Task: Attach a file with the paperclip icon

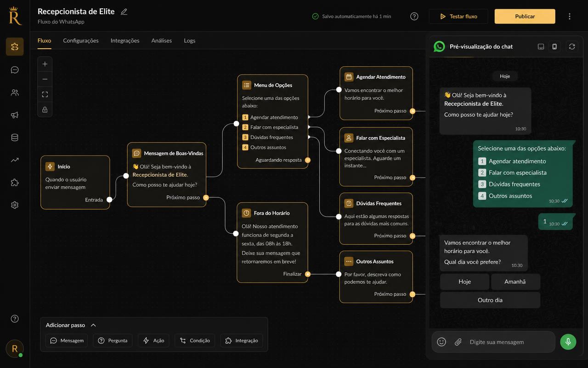Action: (x=458, y=342)
